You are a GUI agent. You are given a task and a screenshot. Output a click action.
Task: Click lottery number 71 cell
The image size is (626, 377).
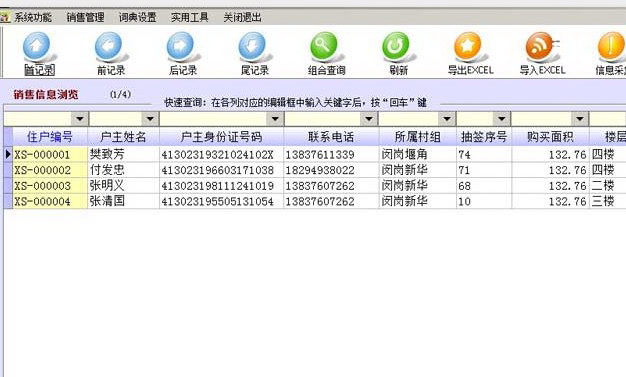pyautogui.click(x=484, y=170)
